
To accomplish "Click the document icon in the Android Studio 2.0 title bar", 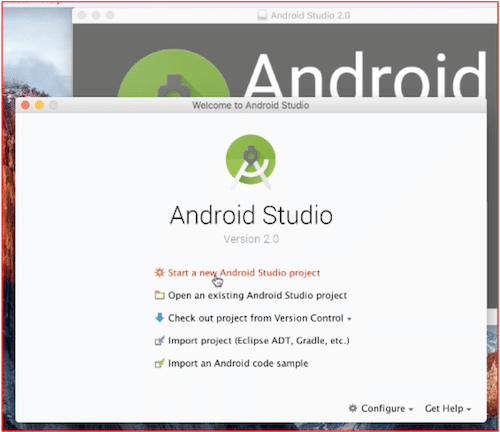I will point(262,15).
